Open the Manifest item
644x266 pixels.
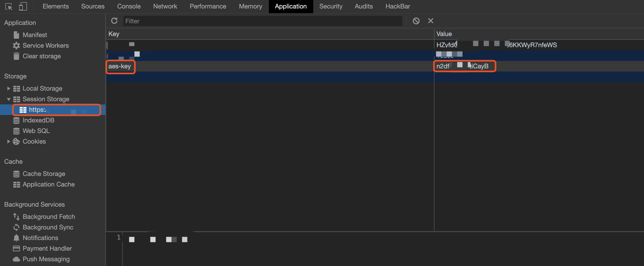[x=35, y=35]
